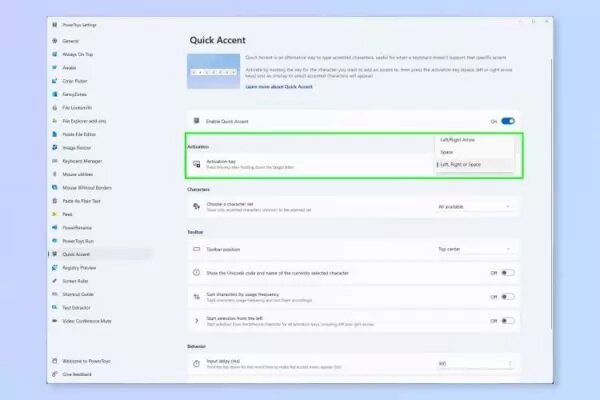Choose the Space activation key option
Viewport: 600px width, 400px height.
[x=474, y=152]
